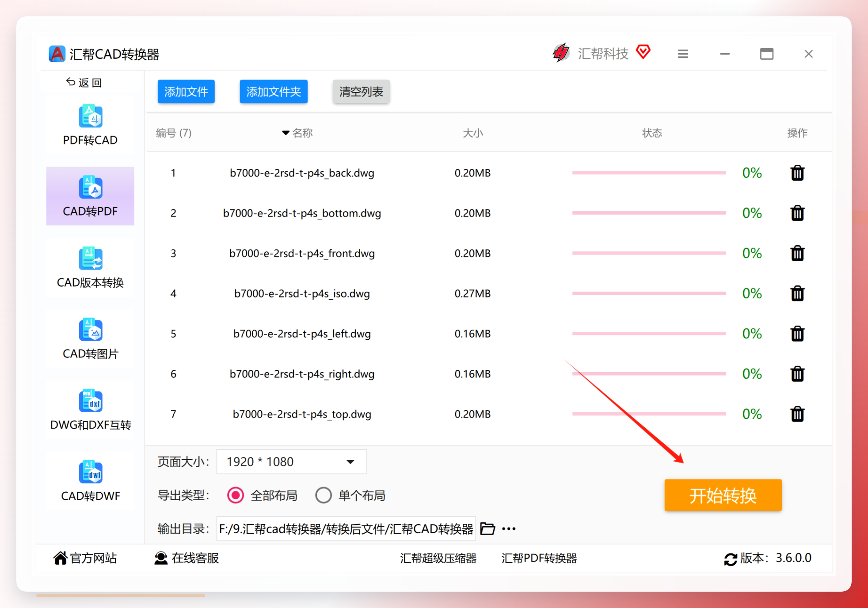Select the CAD转PDF sidebar item

90,196
